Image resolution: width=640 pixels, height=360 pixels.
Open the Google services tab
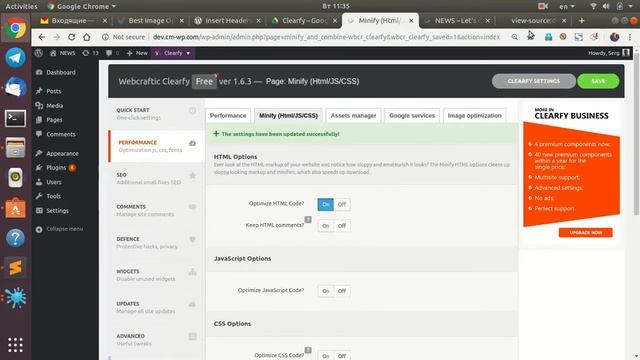[412, 116]
